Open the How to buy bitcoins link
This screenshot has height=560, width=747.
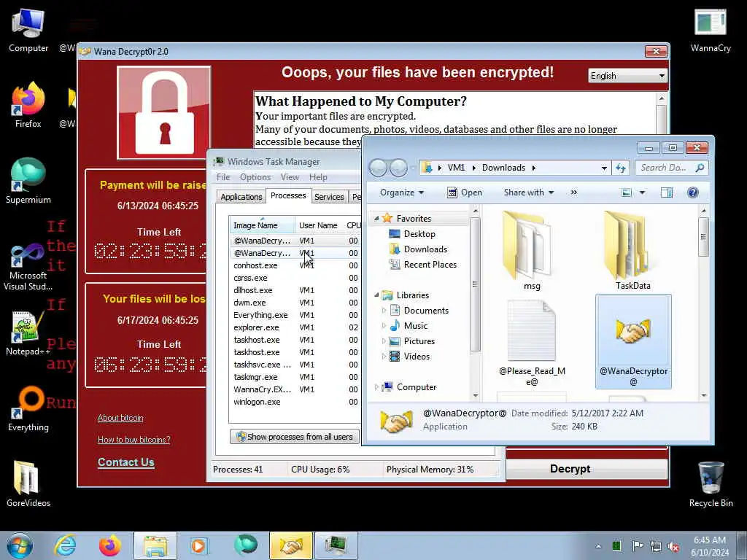click(x=134, y=440)
